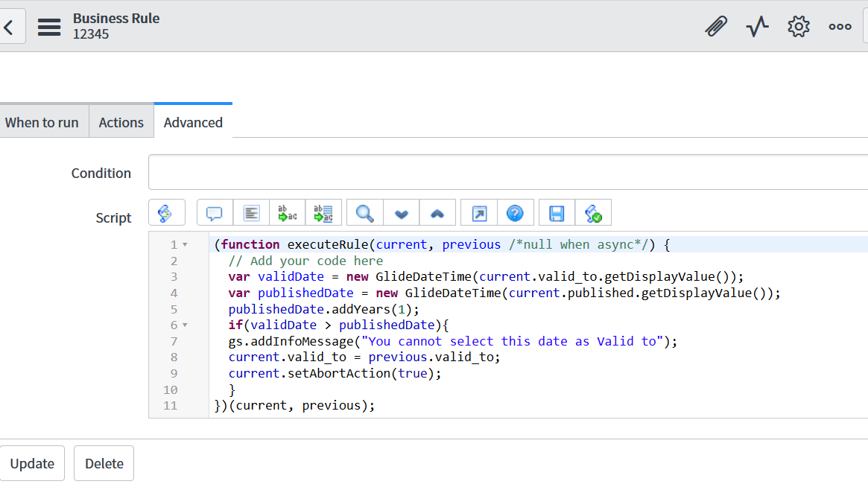This screenshot has width=868, height=490.
Task: Click the Update button
Action: (x=32, y=463)
